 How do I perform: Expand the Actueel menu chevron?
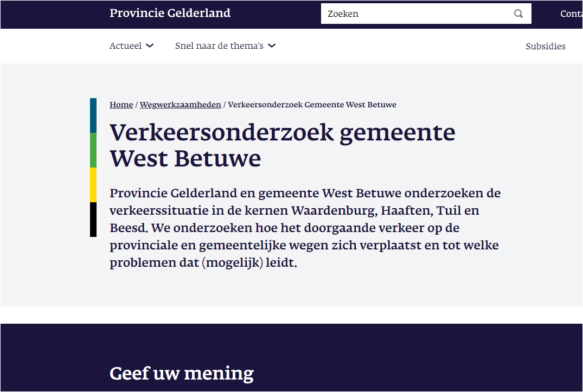point(150,46)
